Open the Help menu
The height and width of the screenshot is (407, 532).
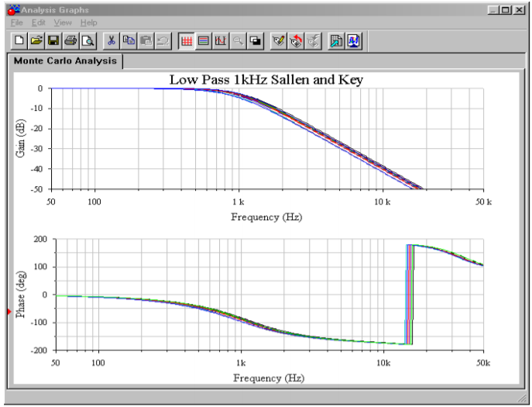pos(88,22)
